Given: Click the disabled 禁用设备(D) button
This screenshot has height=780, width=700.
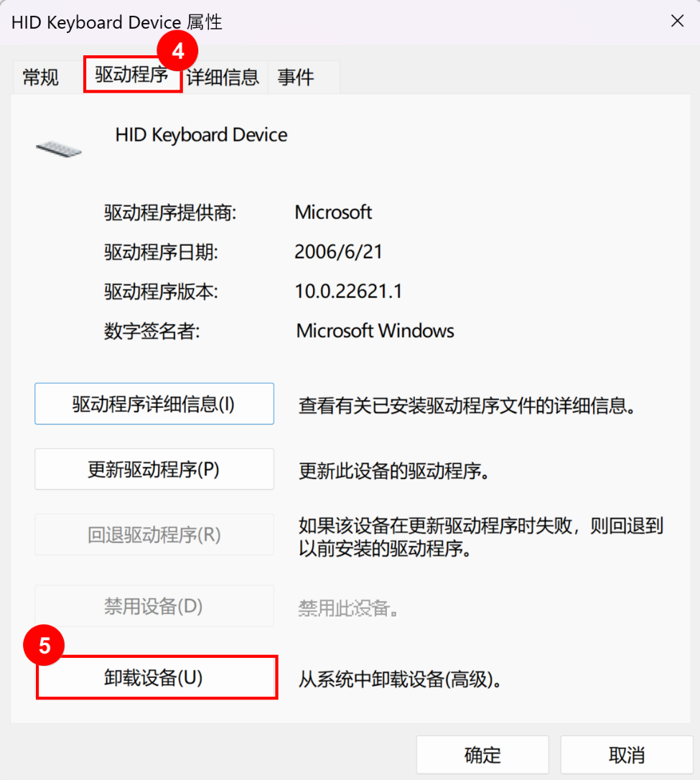Looking at the screenshot, I should tap(154, 606).
